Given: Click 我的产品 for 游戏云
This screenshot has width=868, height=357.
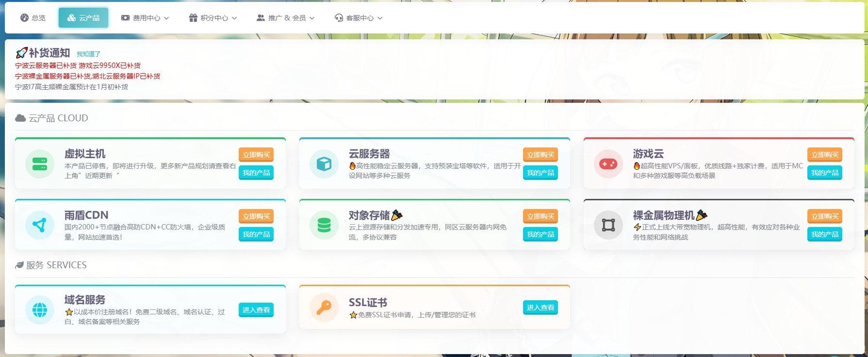Looking at the screenshot, I should [x=825, y=173].
